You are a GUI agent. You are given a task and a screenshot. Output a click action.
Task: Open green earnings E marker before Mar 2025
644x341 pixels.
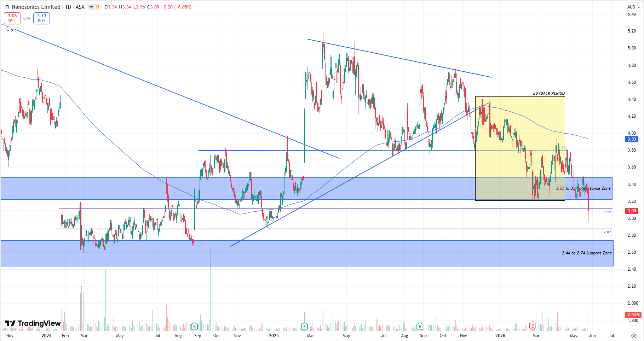pos(304,326)
